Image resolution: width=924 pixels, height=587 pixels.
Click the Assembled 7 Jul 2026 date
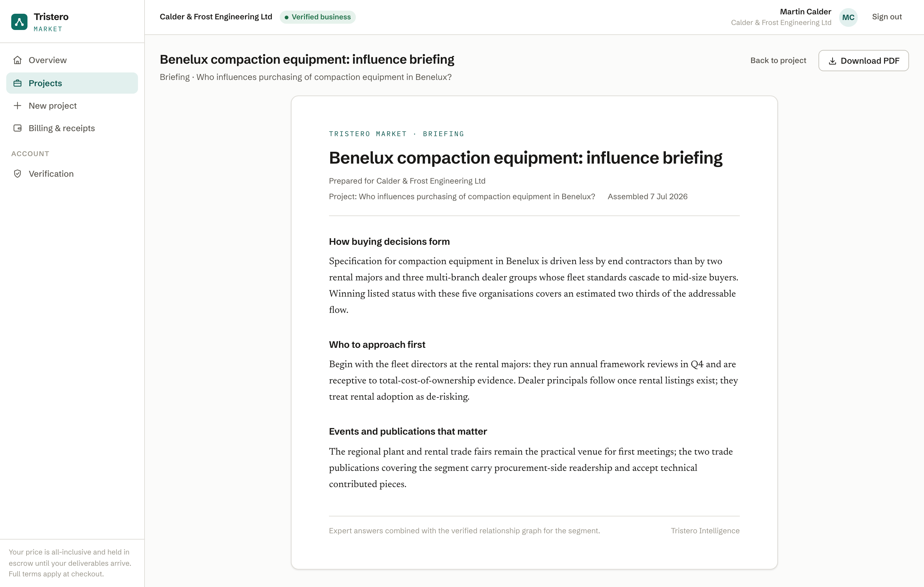pyautogui.click(x=647, y=197)
